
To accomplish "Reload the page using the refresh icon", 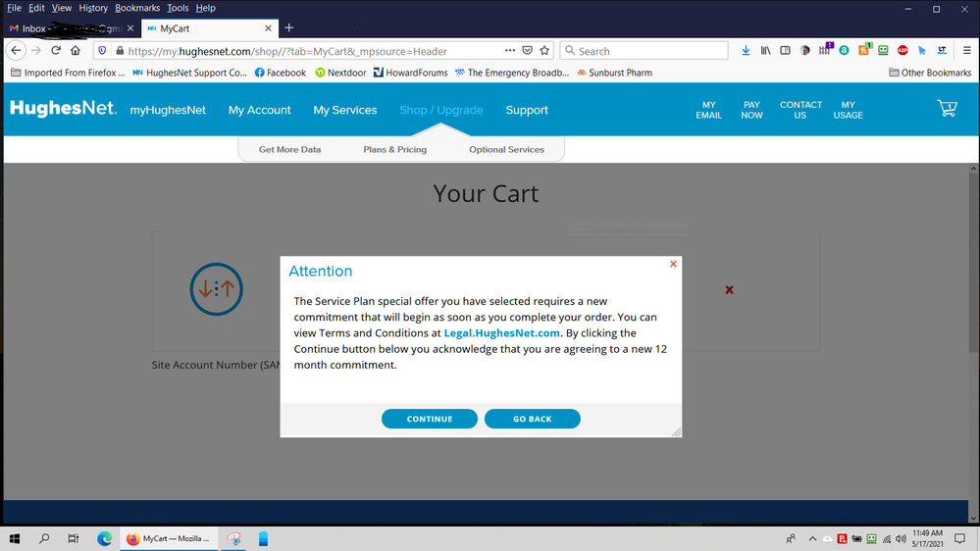I will point(56,51).
